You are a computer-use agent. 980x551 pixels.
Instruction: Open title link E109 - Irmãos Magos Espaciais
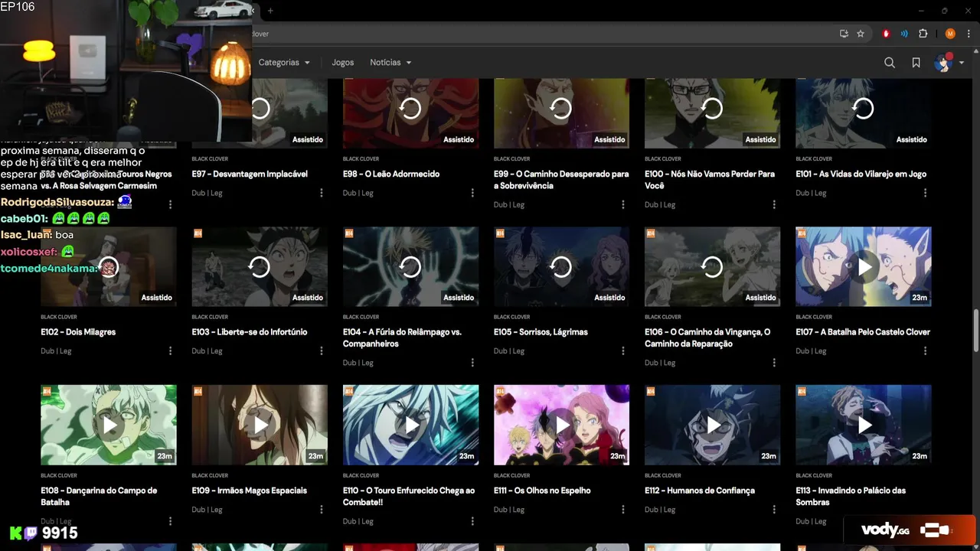(x=249, y=491)
